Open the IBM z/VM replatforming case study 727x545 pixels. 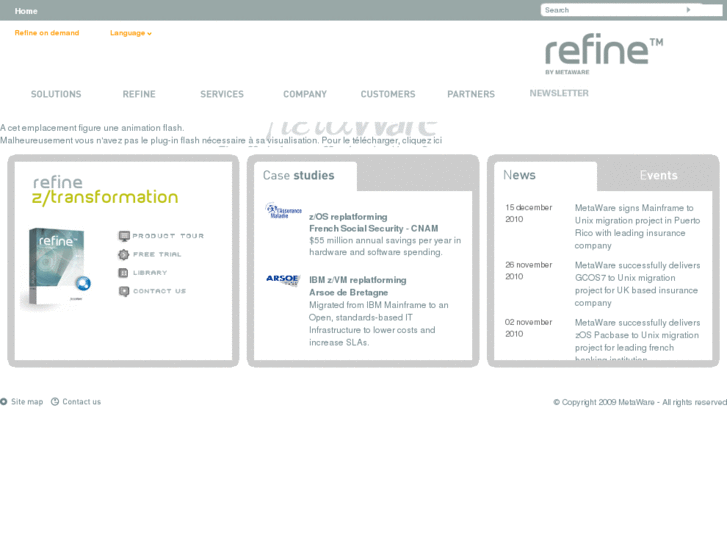pyautogui.click(x=358, y=280)
